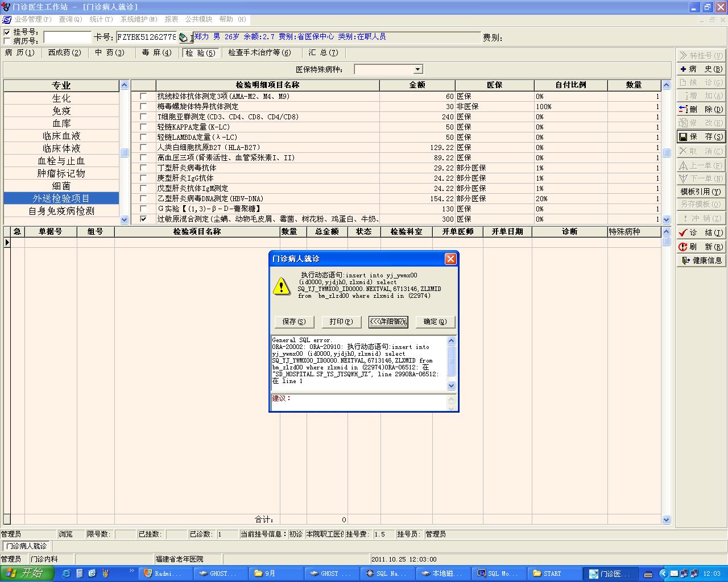Click 保存(S) in the error dialog
Viewport: 728px width, 582px height.
tap(294, 322)
